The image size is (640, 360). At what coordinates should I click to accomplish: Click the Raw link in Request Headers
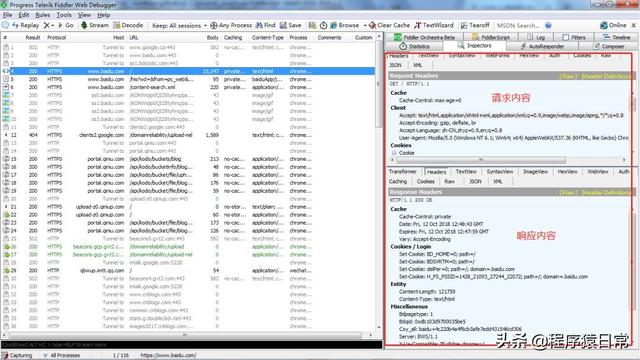click(x=567, y=76)
